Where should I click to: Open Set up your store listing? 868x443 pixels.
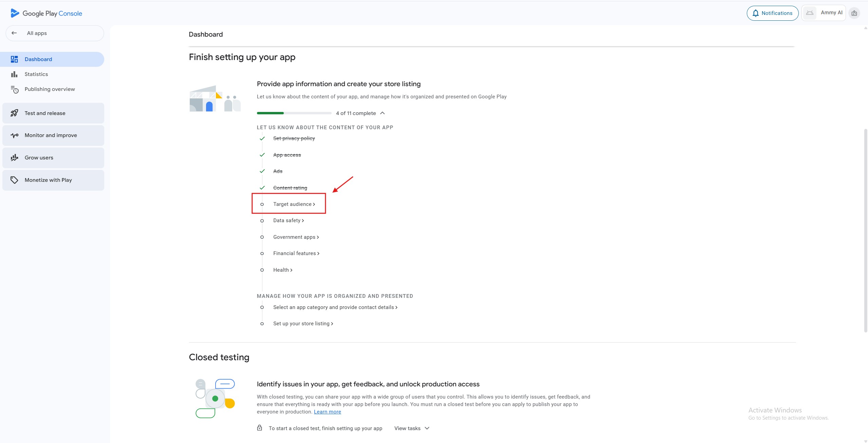[303, 324]
